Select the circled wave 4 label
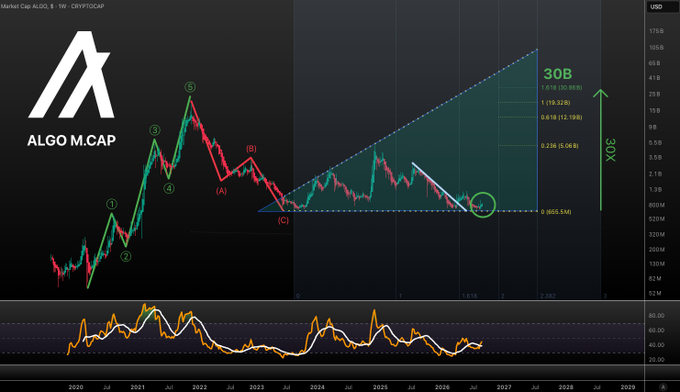Screen dimensions: 680x392 169,189
